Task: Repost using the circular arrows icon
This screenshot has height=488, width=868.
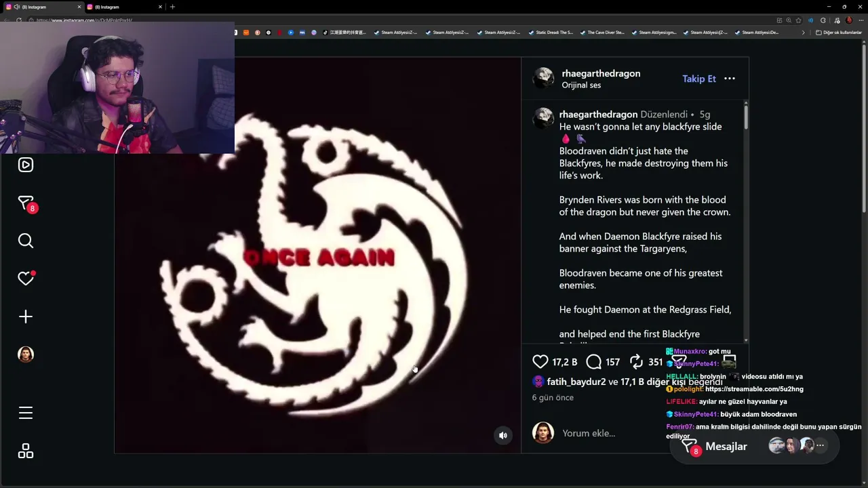Action: click(636, 362)
